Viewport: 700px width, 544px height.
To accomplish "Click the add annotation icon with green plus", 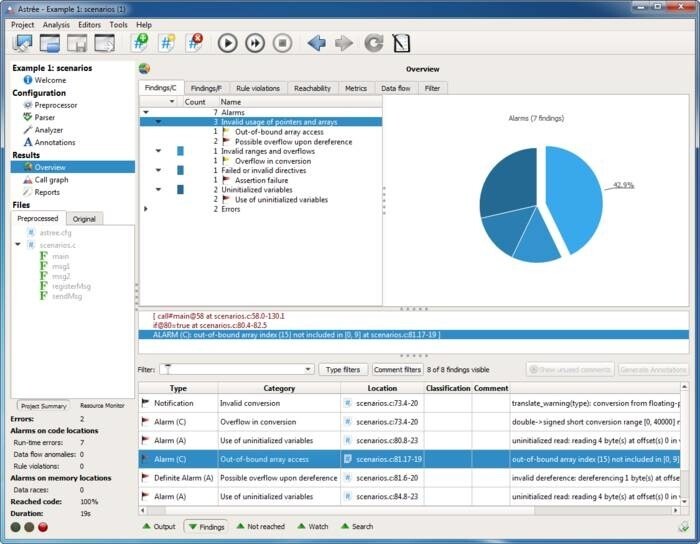I will (x=140, y=43).
